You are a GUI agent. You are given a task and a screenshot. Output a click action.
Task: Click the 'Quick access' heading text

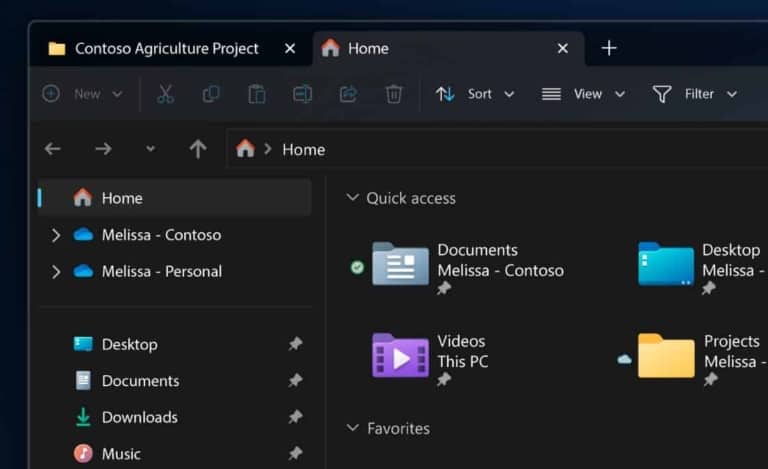pos(411,198)
